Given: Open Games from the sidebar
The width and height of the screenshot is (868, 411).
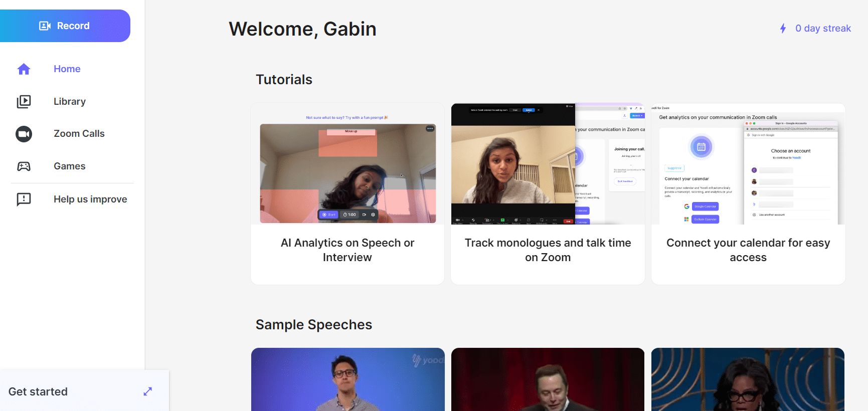Looking at the screenshot, I should (x=70, y=166).
